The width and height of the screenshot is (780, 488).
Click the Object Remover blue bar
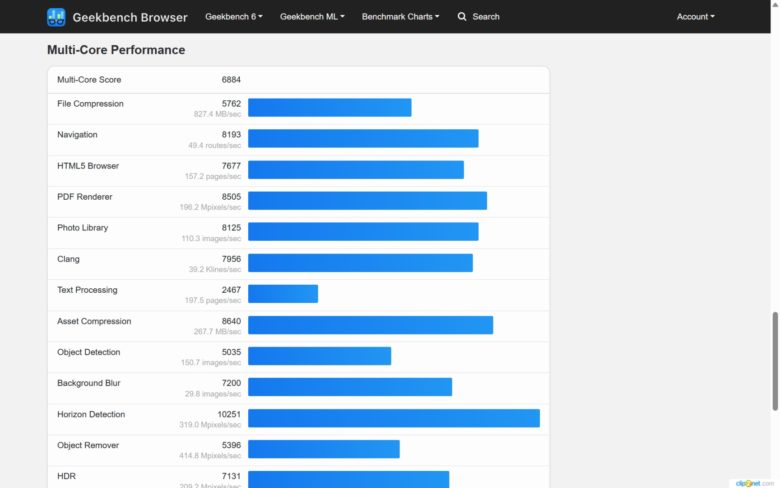point(324,449)
